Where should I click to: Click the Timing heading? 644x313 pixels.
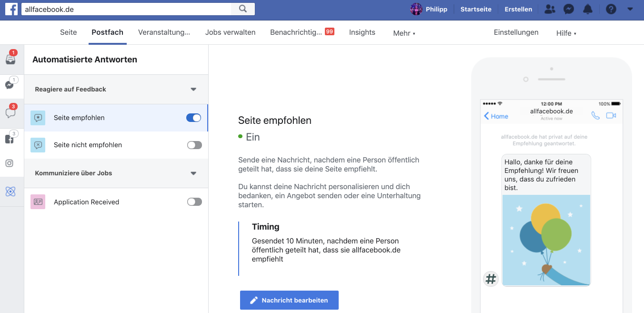pos(265,227)
